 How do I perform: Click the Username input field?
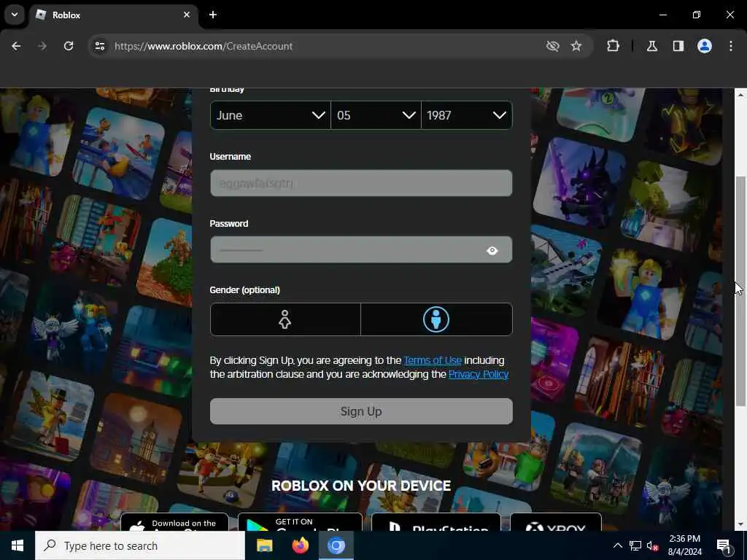pos(361,183)
